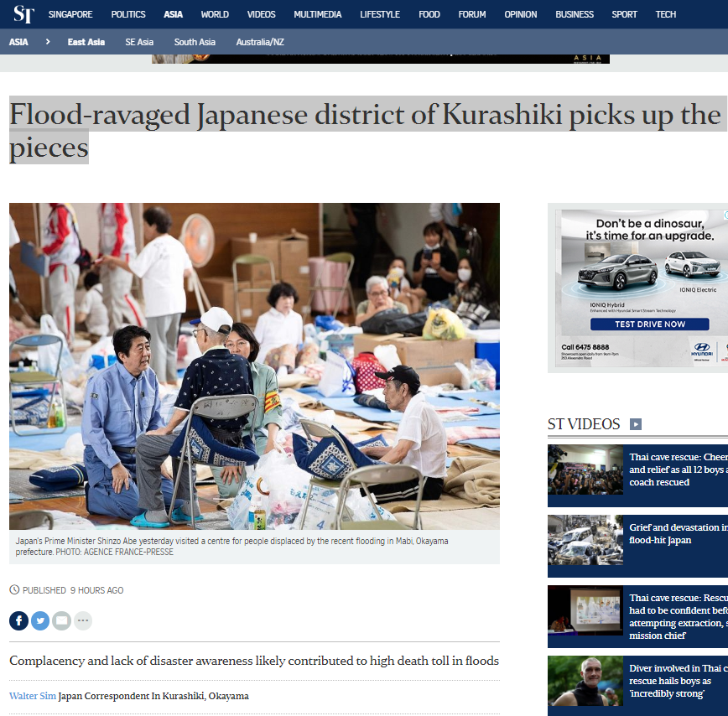Open the Singapore menu item

tap(70, 14)
